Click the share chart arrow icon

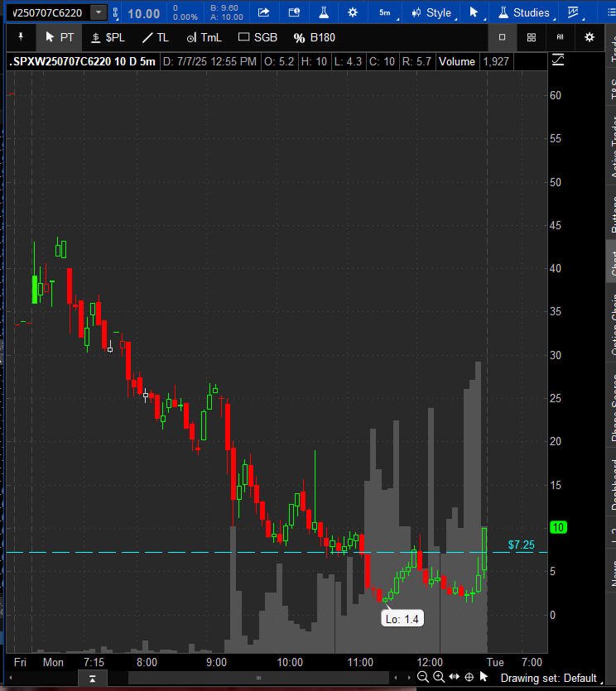coord(263,12)
